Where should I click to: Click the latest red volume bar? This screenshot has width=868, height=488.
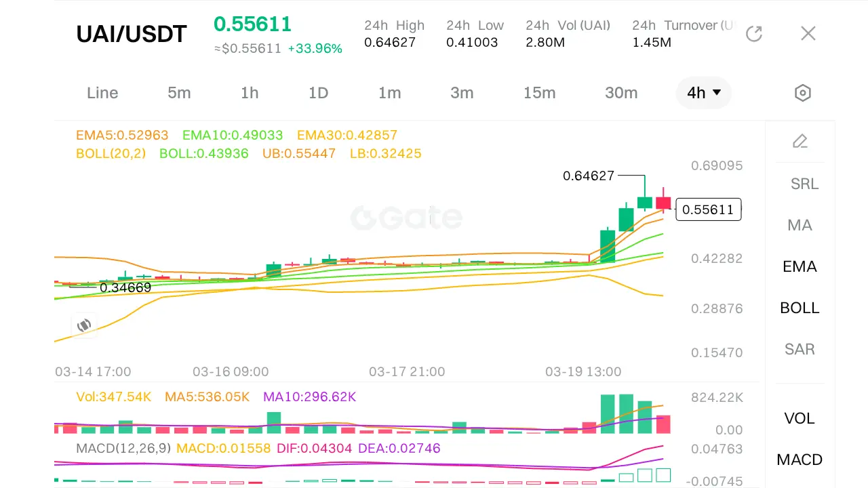pyautogui.click(x=663, y=424)
